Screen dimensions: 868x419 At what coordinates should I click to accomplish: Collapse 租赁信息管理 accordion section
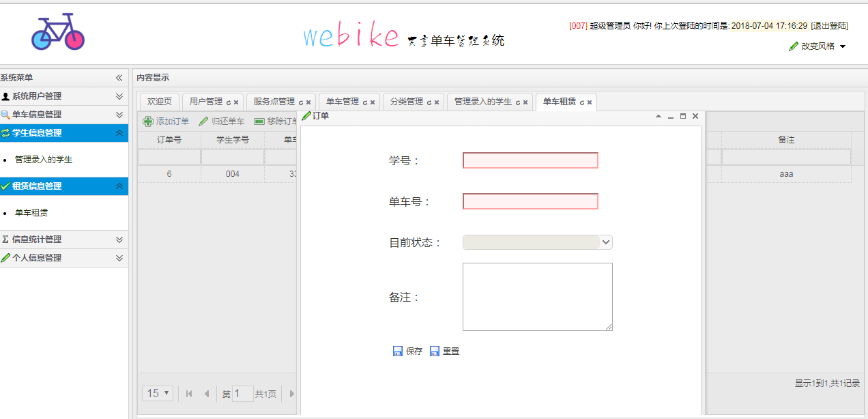pos(119,186)
